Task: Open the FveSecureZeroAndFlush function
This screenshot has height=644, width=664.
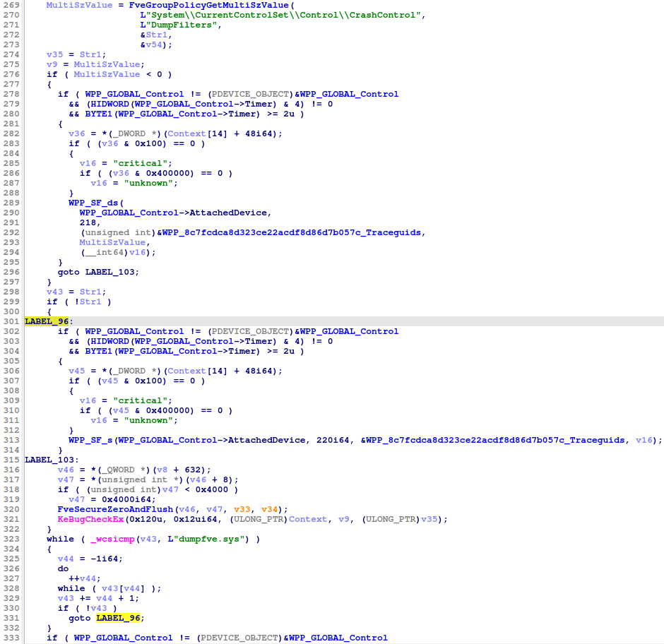Action: pos(114,509)
